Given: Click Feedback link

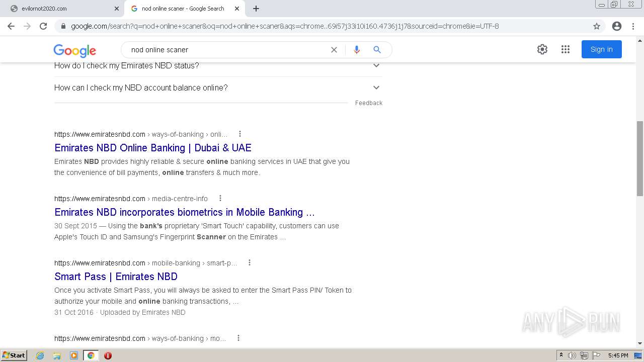Looking at the screenshot, I should point(369,103).
